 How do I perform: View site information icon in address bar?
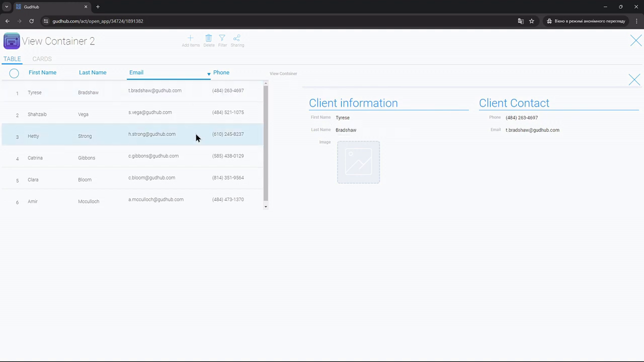(x=46, y=21)
